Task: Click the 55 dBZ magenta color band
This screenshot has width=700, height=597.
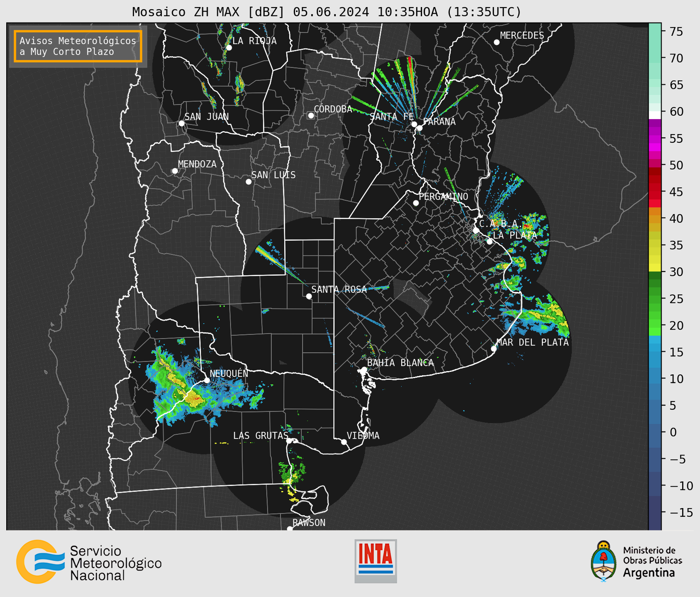Action: coord(655,139)
